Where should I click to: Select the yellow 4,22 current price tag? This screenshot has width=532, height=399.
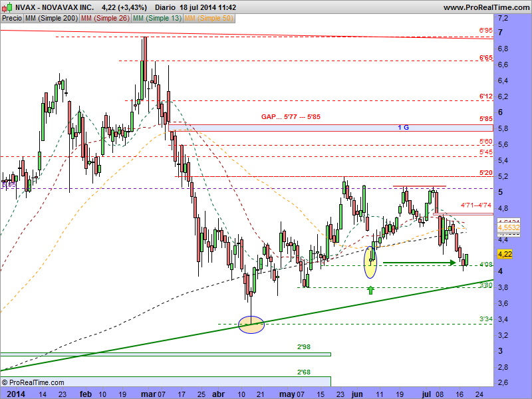(x=505, y=254)
